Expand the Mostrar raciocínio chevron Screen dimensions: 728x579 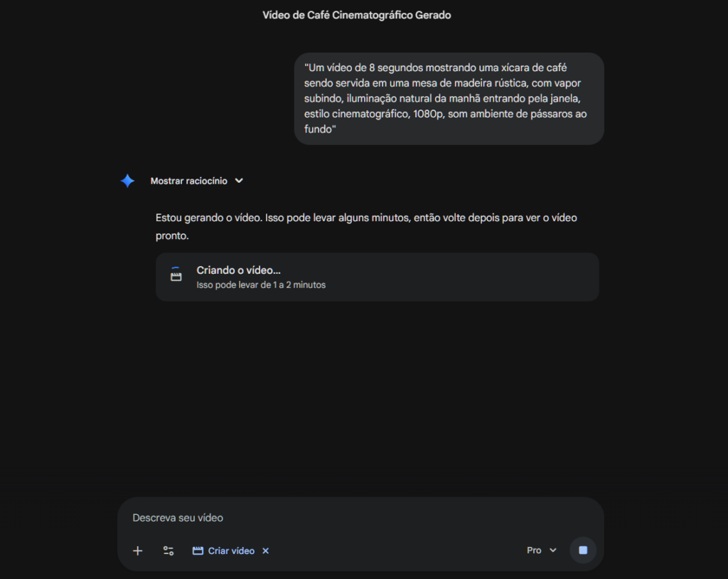(x=239, y=181)
